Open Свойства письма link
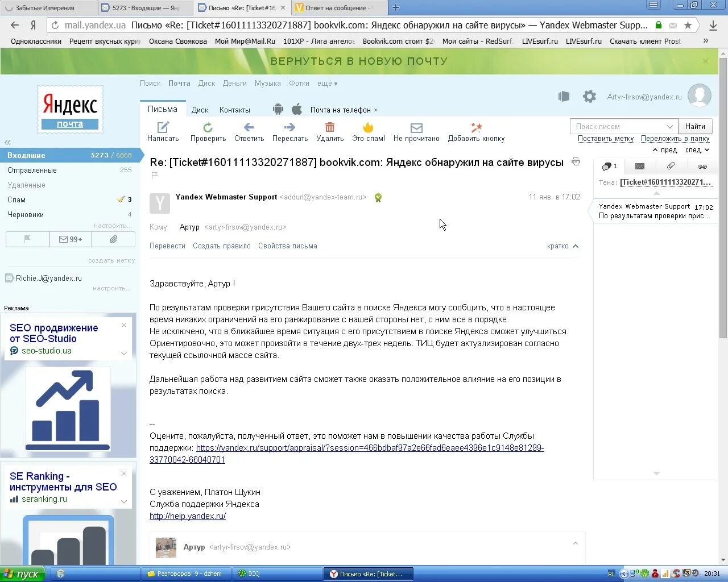 pyautogui.click(x=288, y=246)
